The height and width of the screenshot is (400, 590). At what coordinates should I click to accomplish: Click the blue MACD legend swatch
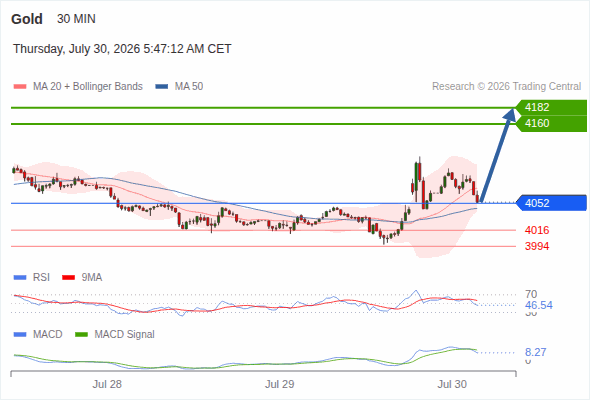(20, 334)
